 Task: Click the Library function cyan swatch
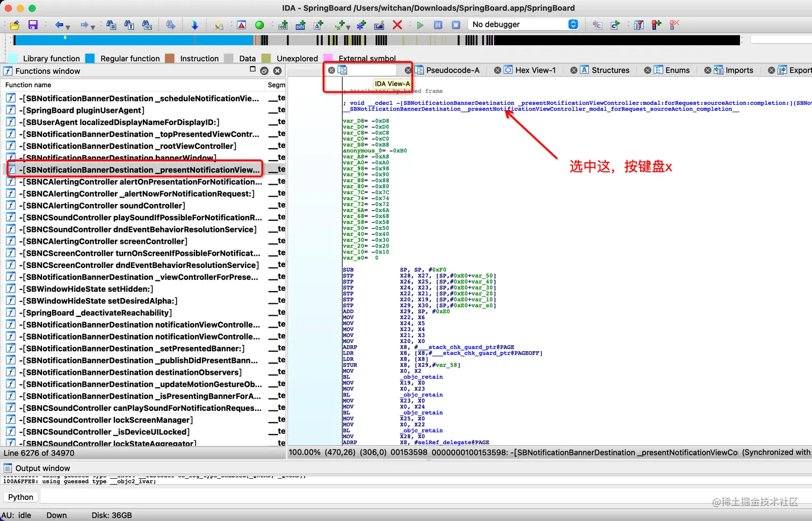[12, 59]
